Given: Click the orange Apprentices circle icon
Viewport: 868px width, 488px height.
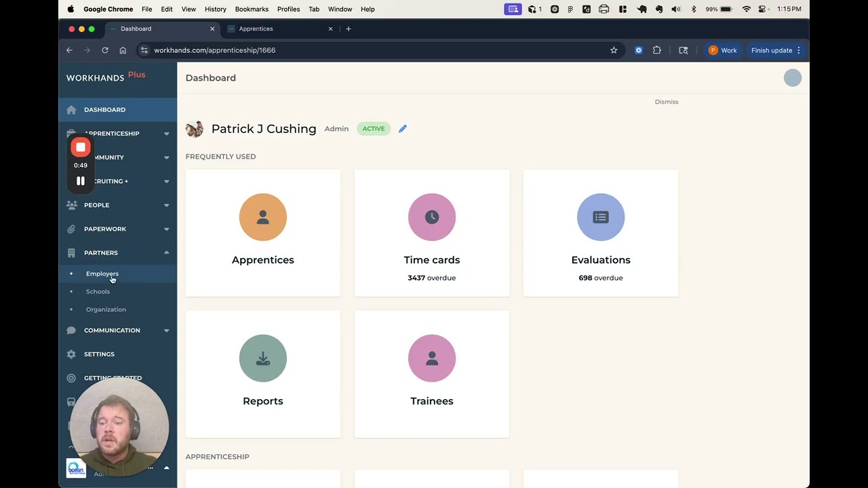Looking at the screenshot, I should point(263,217).
